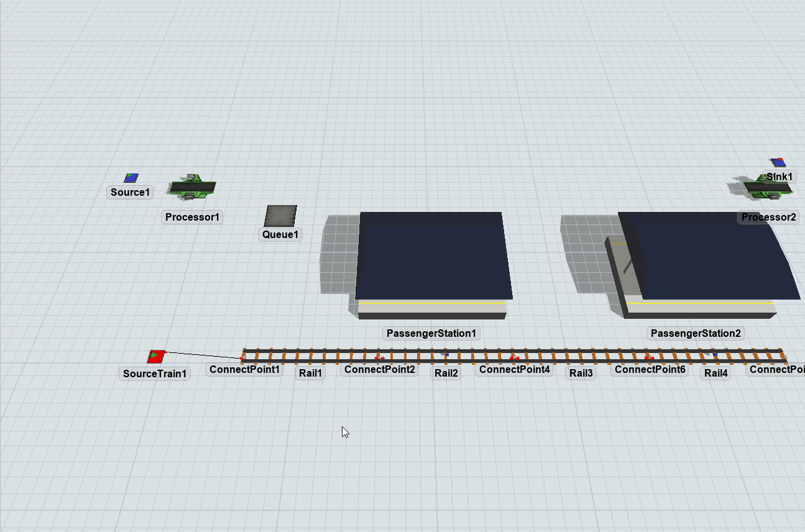Select the gray Queue1 object
This screenshot has width=805, height=532.
tap(280, 216)
